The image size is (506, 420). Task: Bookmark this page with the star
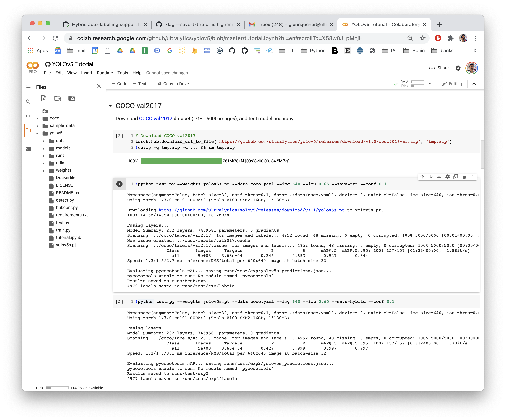pos(423,38)
